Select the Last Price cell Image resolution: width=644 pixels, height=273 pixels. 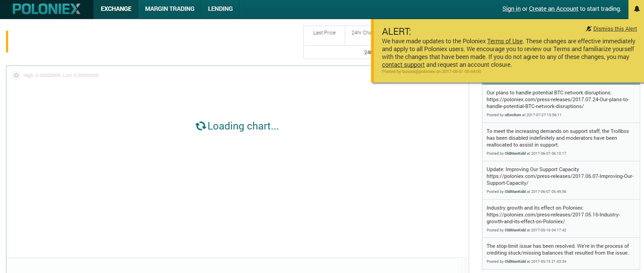(x=324, y=33)
